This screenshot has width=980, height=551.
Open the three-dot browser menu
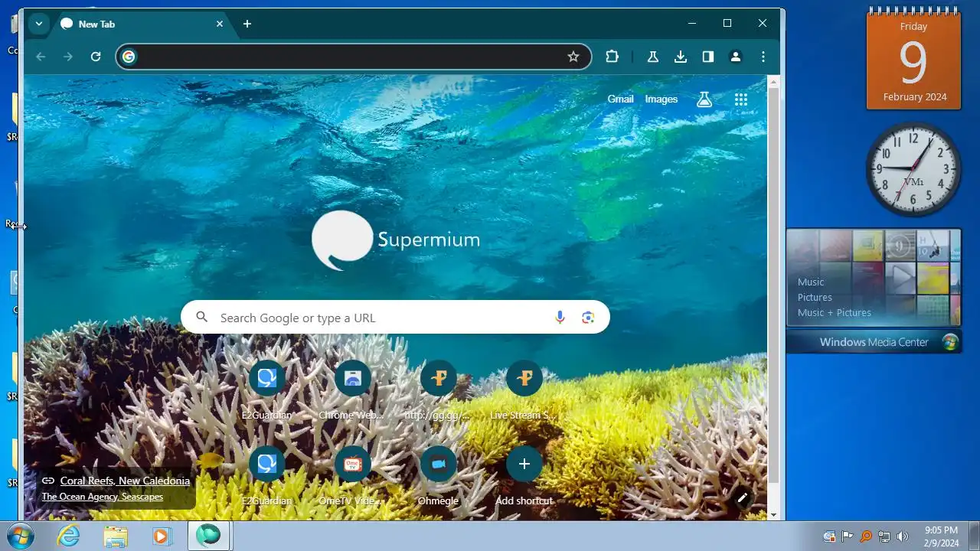click(x=763, y=57)
